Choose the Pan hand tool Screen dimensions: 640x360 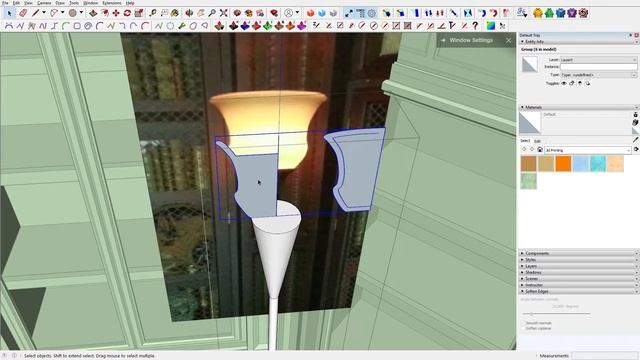[x=200, y=13]
